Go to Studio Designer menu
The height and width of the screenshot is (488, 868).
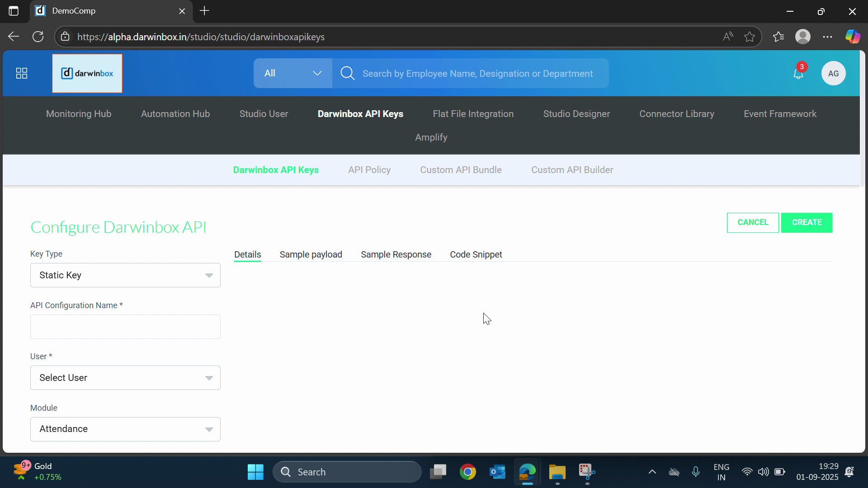click(576, 114)
